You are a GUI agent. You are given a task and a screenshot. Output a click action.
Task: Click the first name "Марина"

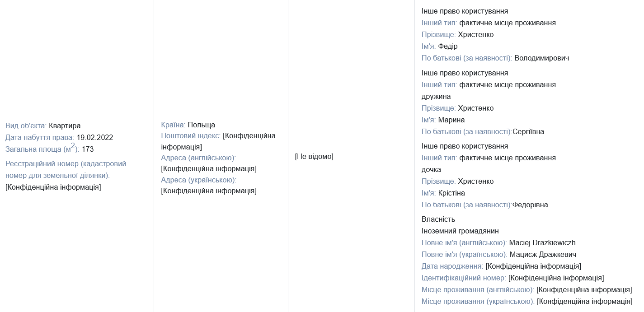click(x=451, y=120)
